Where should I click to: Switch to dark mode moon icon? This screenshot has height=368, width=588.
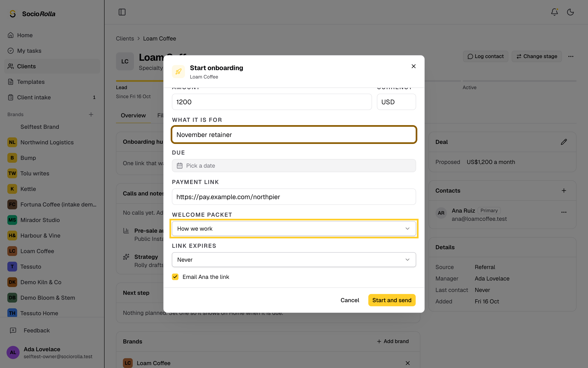[570, 12]
